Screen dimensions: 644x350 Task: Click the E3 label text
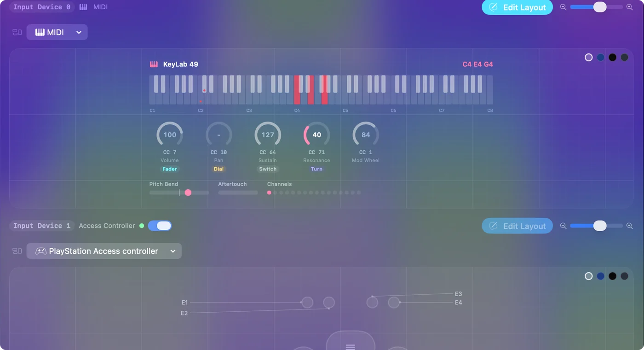[x=458, y=294]
